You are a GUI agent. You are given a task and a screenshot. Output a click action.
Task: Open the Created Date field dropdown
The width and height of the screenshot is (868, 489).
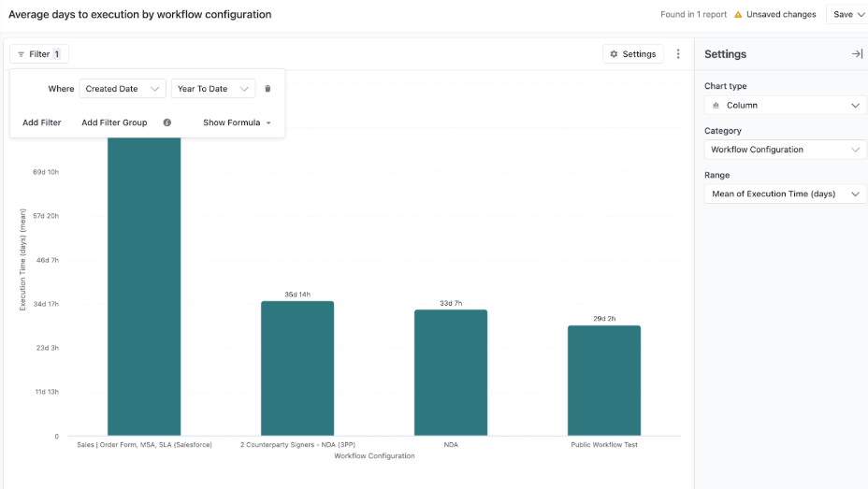(x=123, y=89)
